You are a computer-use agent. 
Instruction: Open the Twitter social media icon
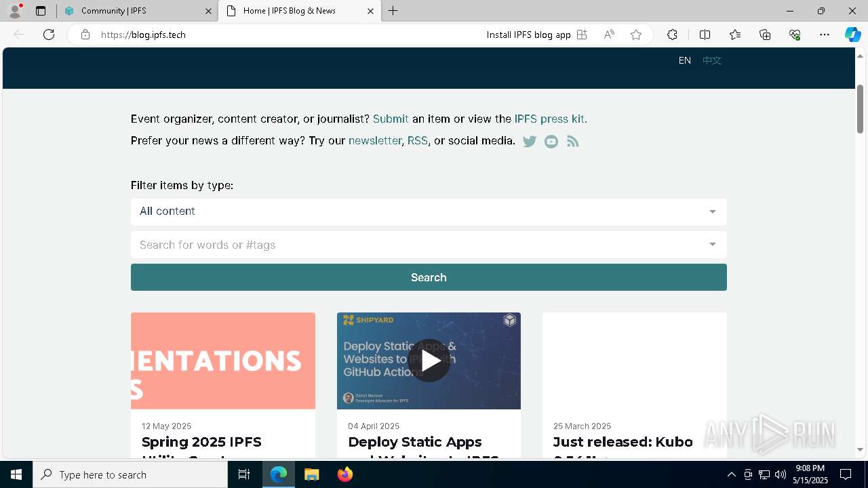coord(530,141)
